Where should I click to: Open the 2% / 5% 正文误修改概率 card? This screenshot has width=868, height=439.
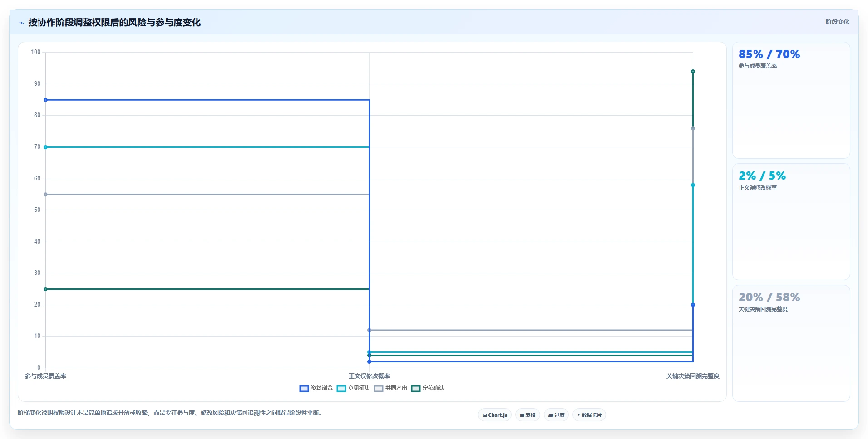click(x=791, y=222)
